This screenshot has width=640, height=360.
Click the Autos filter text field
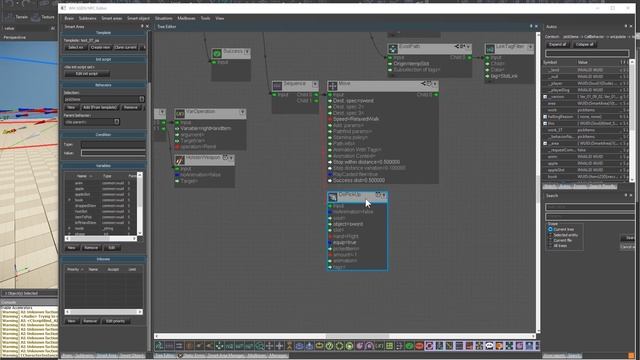tap(587, 53)
